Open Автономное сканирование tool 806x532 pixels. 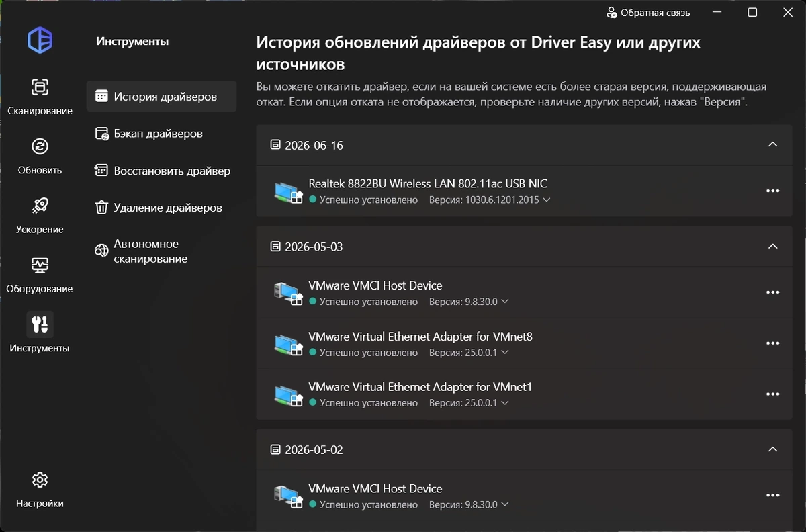point(161,251)
